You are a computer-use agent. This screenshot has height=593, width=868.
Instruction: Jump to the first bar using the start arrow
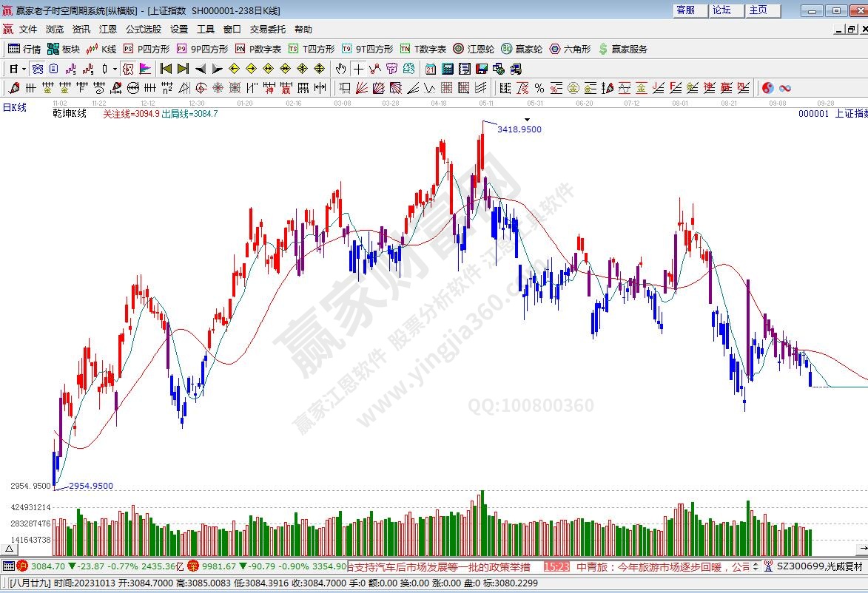[x=166, y=69]
